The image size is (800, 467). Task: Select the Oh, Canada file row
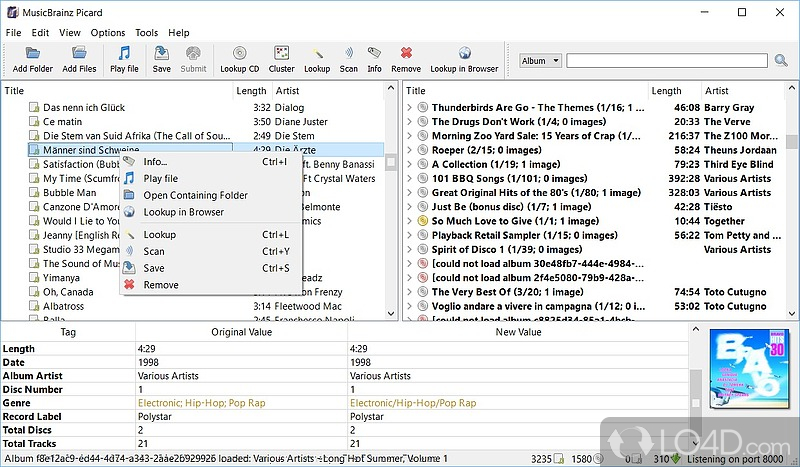(x=205, y=292)
